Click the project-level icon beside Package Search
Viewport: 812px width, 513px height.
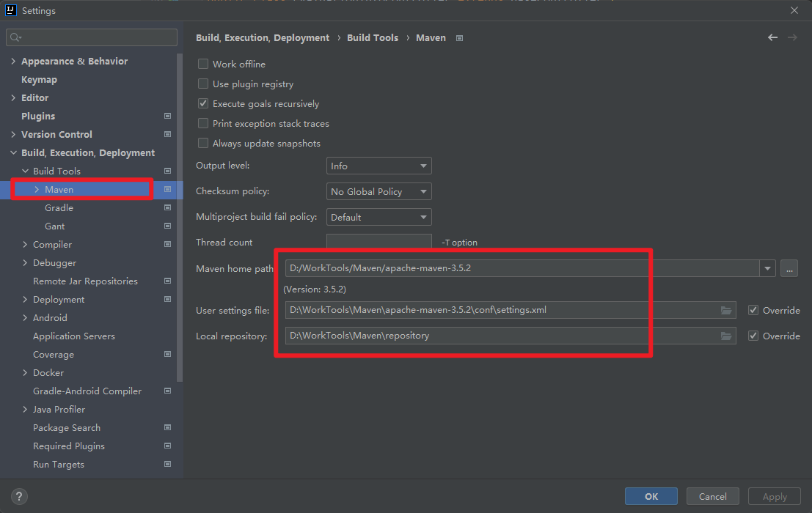pyautogui.click(x=167, y=428)
